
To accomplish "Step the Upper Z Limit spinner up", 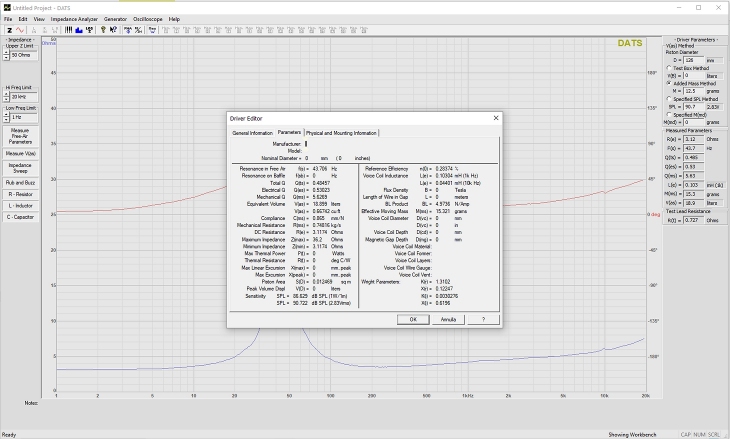I will pos(6,52).
